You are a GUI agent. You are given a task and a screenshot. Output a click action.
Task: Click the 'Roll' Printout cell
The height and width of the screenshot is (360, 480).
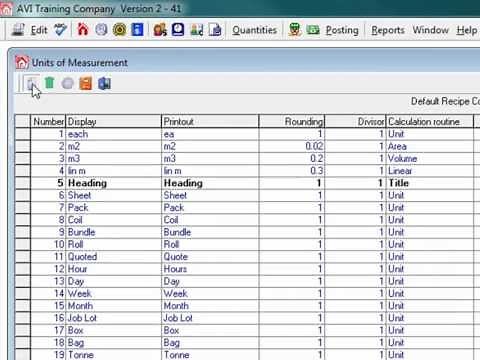pyautogui.click(x=210, y=244)
